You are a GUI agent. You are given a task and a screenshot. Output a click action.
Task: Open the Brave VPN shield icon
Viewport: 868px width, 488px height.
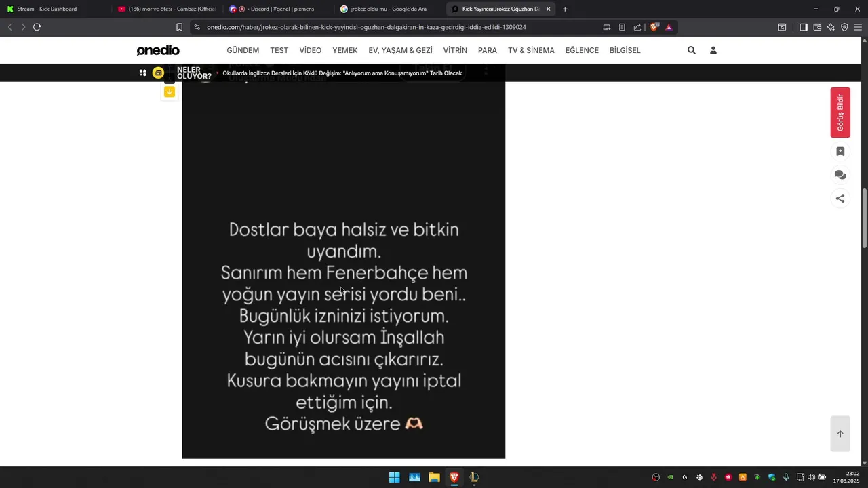pos(844,27)
